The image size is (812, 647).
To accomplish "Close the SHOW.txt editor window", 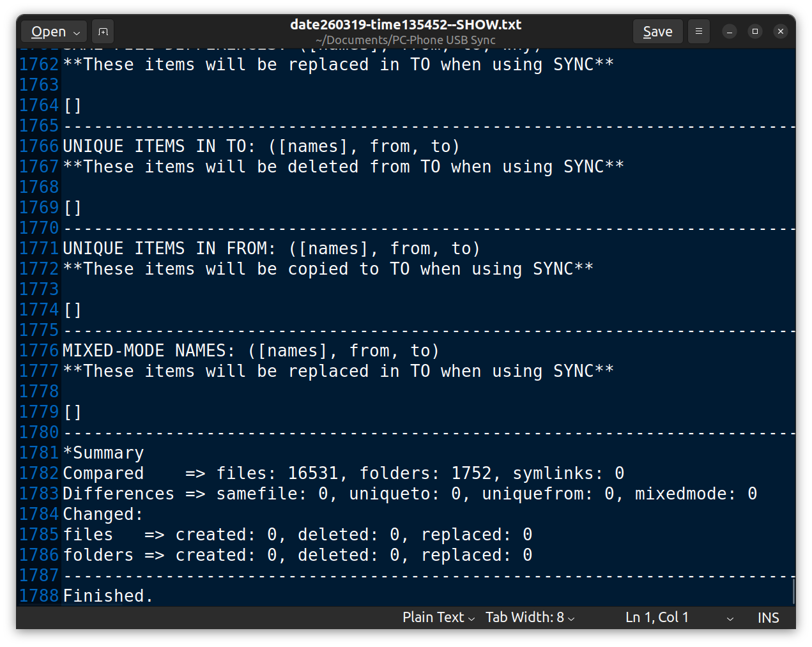I will click(781, 31).
